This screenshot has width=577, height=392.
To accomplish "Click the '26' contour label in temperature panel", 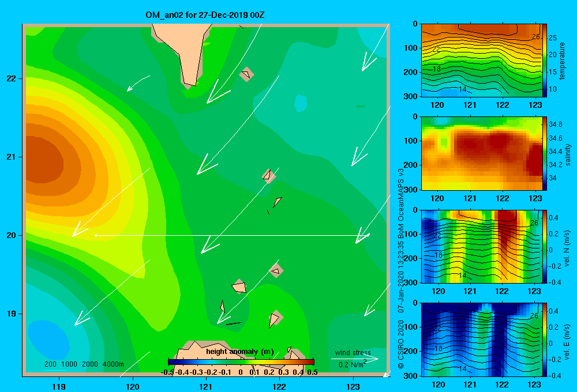I will [536, 37].
